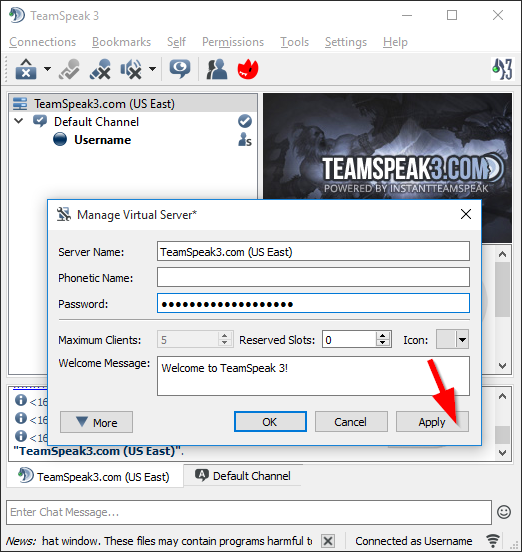522x552 pixels.
Task: Decrease the Reserved Slots value
Action: tap(383, 344)
